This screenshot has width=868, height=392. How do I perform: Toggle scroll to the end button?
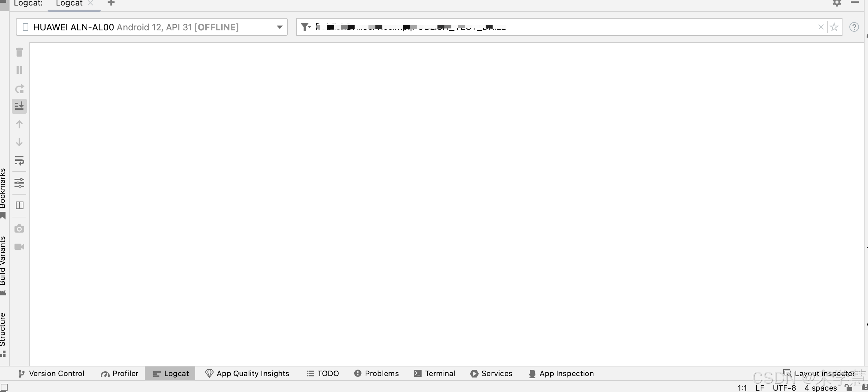tap(19, 106)
